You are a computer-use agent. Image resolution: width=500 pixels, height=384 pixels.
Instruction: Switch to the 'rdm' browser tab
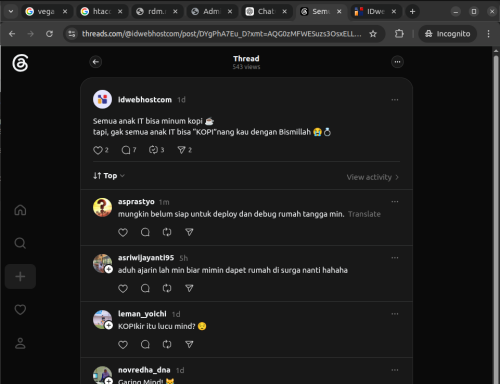pos(156,11)
